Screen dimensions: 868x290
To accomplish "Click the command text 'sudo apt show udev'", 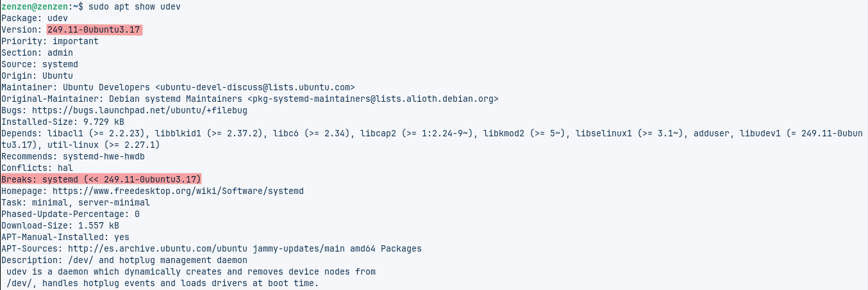I will [x=134, y=6].
